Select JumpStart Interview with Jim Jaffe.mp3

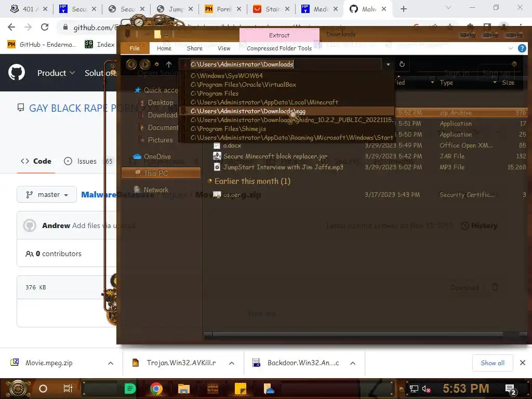[x=283, y=167]
